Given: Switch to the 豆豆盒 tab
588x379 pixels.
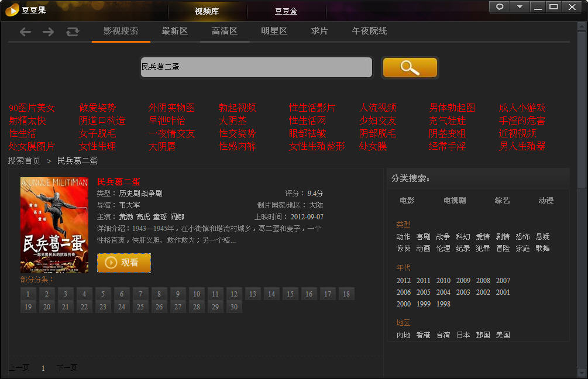Looking at the screenshot, I should coord(286,11).
